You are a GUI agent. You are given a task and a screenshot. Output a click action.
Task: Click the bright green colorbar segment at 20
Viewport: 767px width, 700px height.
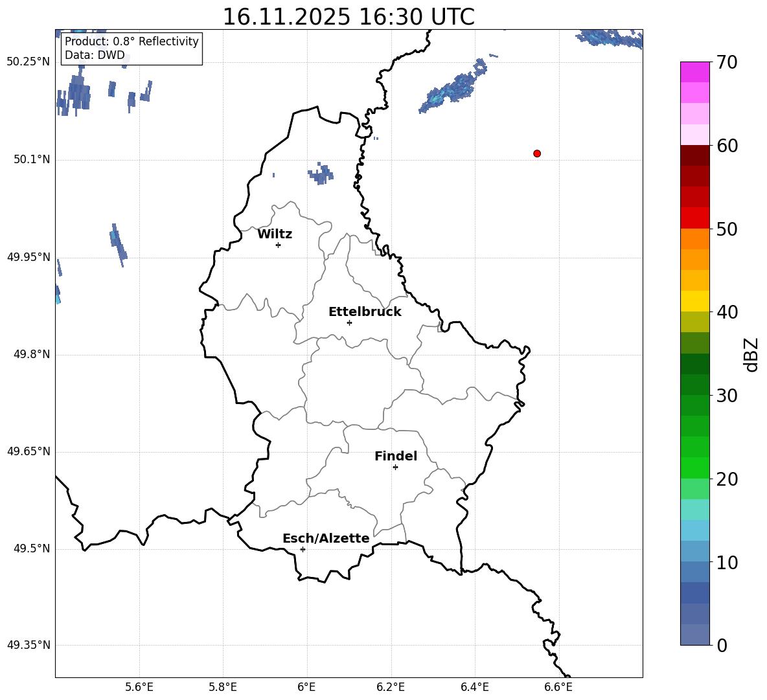click(x=695, y=468)
